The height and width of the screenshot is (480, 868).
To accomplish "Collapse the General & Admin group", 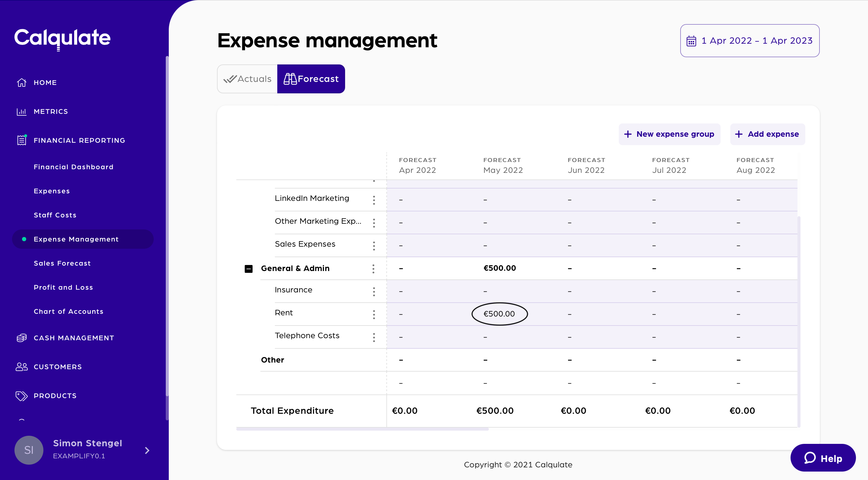I will pyautogui.click(x=248, y=269).
